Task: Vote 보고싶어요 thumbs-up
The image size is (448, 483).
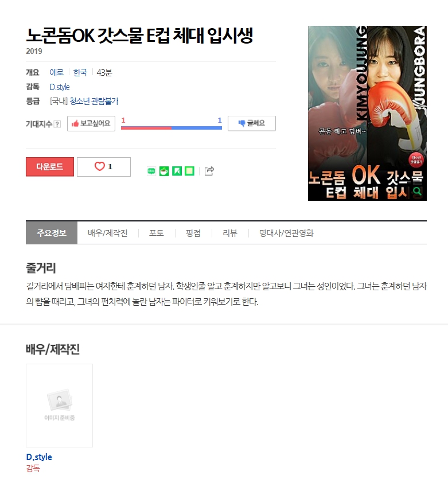Action: (x=91, y=123)
